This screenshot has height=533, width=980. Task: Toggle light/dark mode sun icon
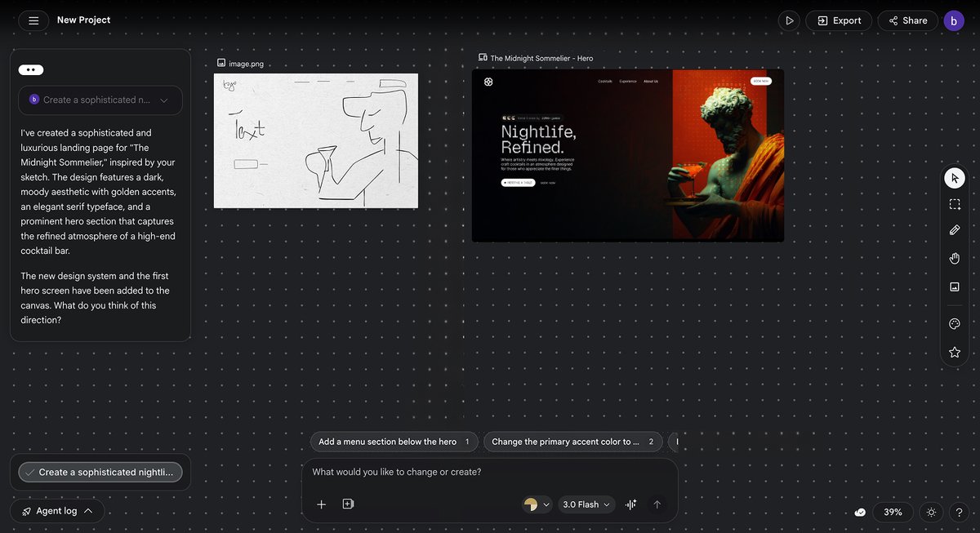[931, 513]
